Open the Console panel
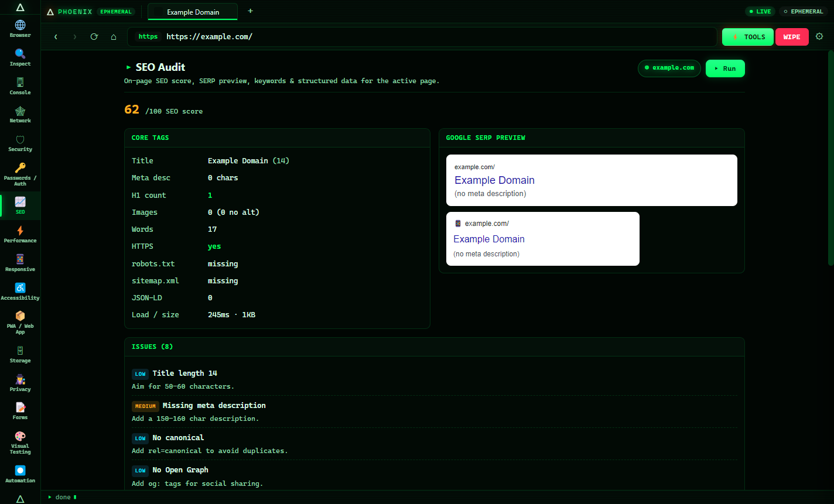 (20, 86)
